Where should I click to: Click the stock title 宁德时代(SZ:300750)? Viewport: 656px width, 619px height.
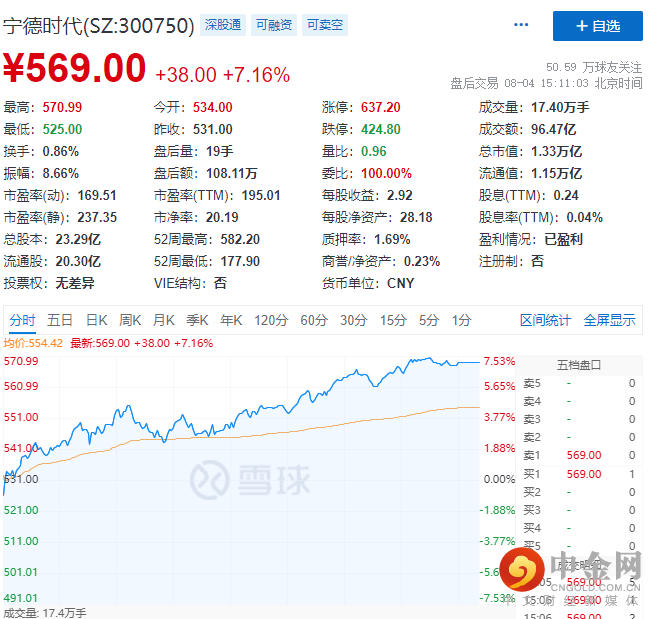[99, 26]
